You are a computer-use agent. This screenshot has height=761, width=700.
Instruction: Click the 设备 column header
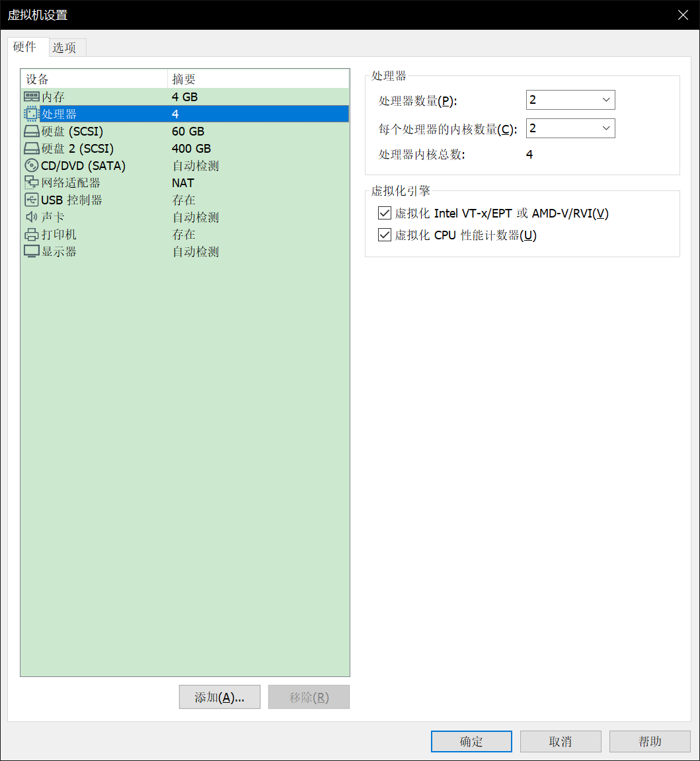pyautogui.click(x=94, y=79)
